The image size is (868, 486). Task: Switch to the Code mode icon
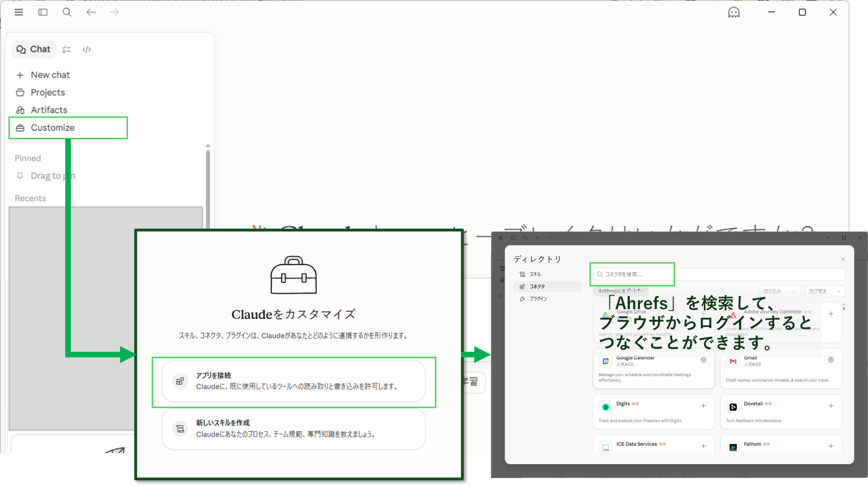click(87, 49)
